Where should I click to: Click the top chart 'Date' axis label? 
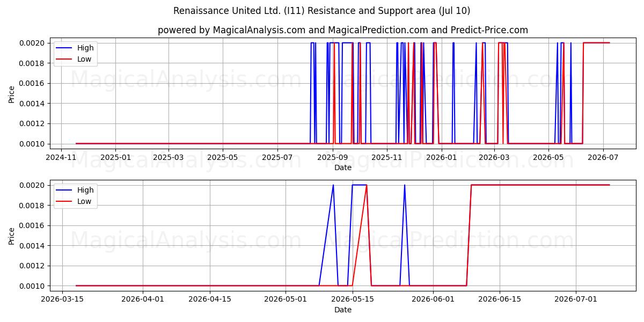343,167
